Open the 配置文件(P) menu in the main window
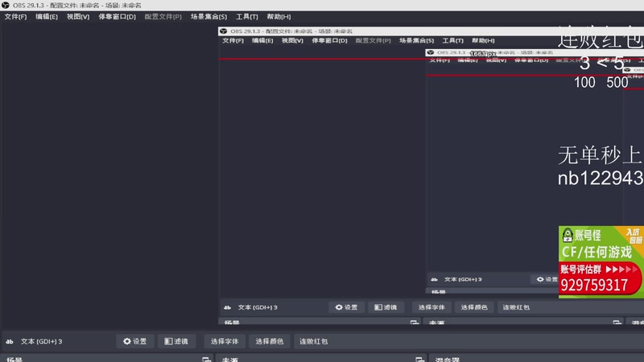The height and width of the screenshot is (362, 644). click(x=163, y=17)
